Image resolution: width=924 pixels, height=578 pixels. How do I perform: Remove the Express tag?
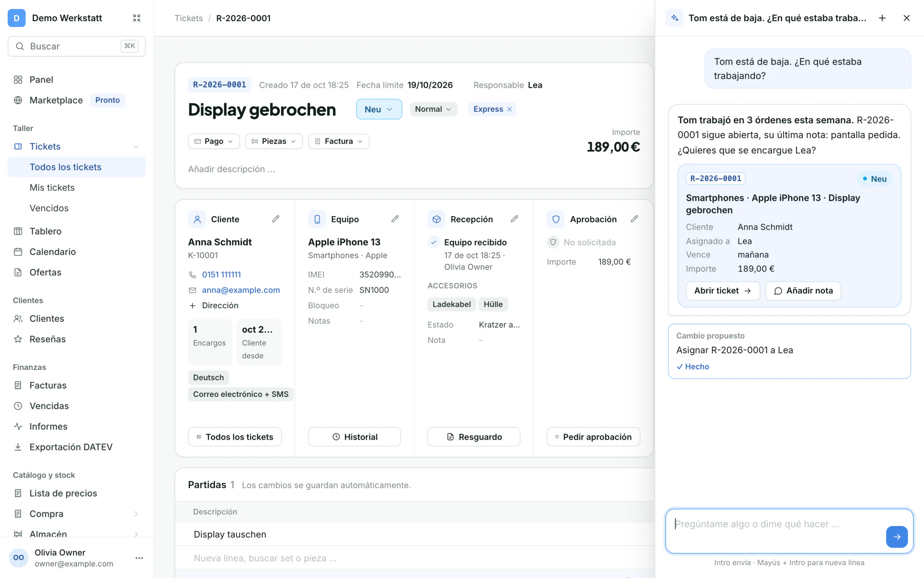coord(509,109)
